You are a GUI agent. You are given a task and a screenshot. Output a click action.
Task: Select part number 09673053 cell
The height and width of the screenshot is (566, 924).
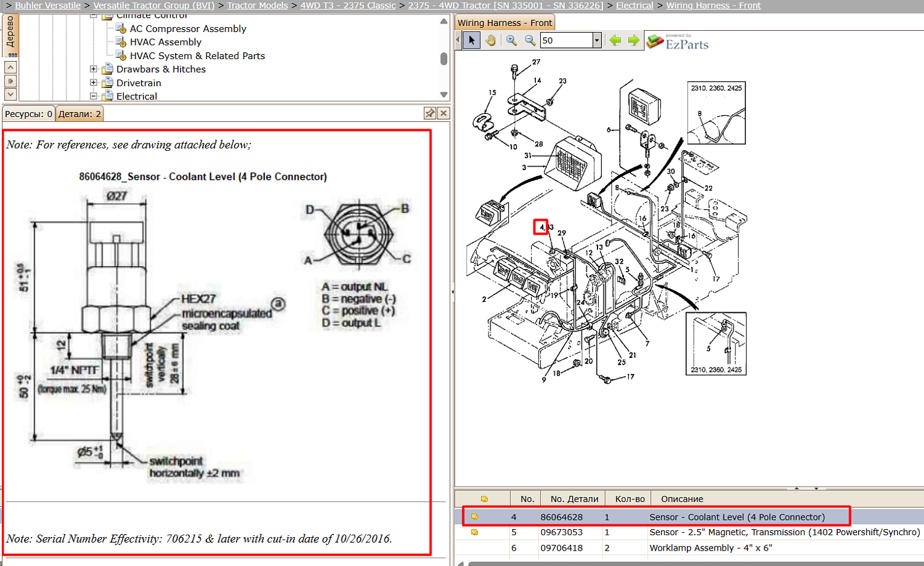(562, 532)
